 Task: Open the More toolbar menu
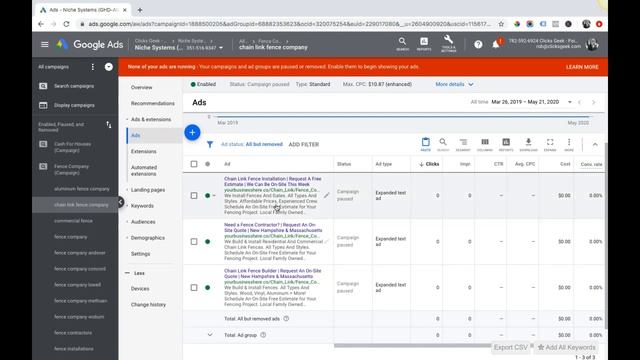[x=569, y=144]
